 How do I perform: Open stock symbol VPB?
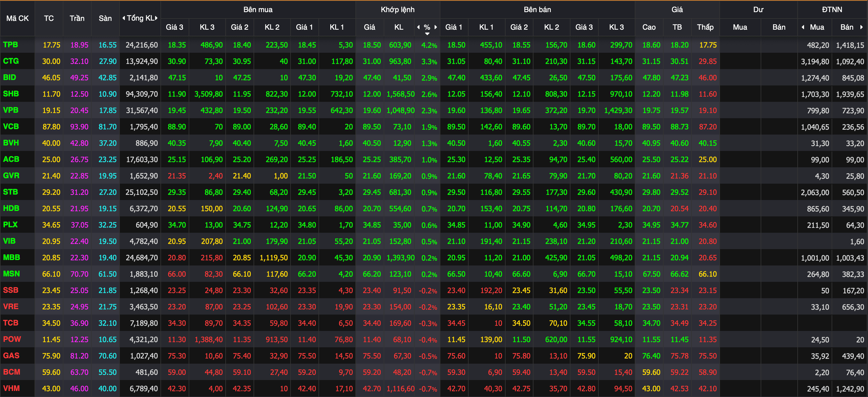pyautogui.click(x=11, y=110)
